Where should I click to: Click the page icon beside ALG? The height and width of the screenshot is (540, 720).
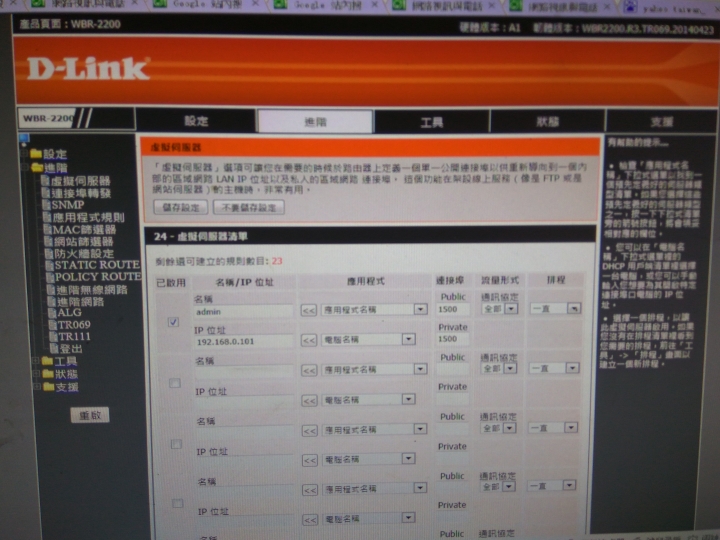point(52,313)
